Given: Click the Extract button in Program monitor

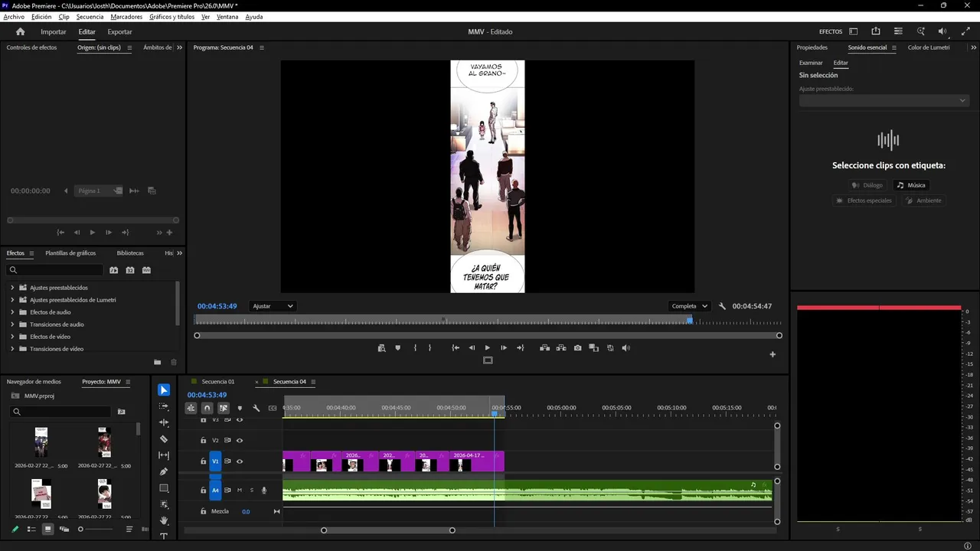Looking at the screenshot, I should coord(561,348).
